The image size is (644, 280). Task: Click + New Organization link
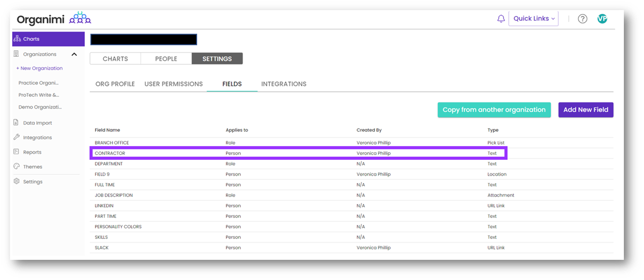pyautogui.click(x=39, y=68)
